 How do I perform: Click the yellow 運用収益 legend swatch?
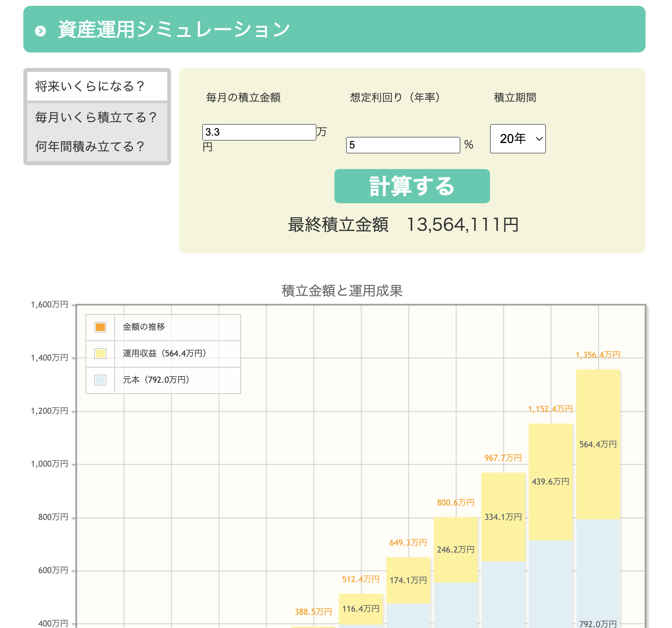100,353
